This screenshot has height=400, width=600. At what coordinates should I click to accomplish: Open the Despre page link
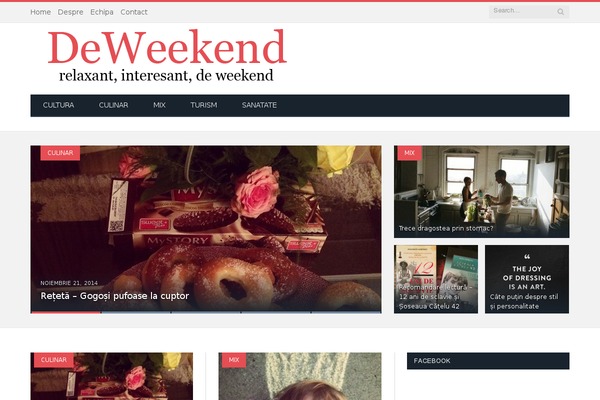coord(70,12)
